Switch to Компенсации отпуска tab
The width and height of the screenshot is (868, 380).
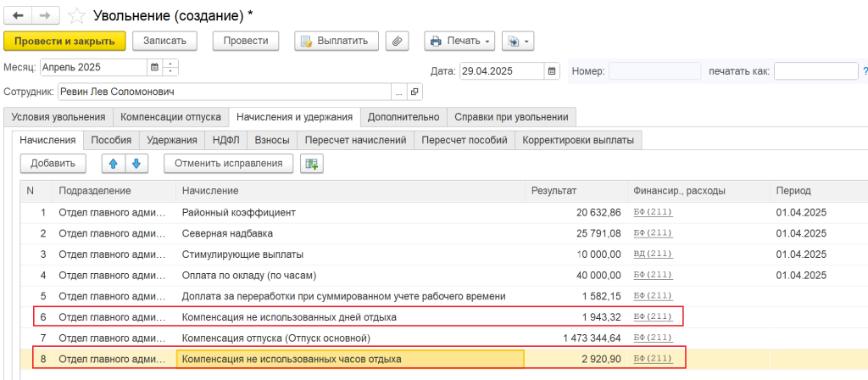click(x=171, y=117)
